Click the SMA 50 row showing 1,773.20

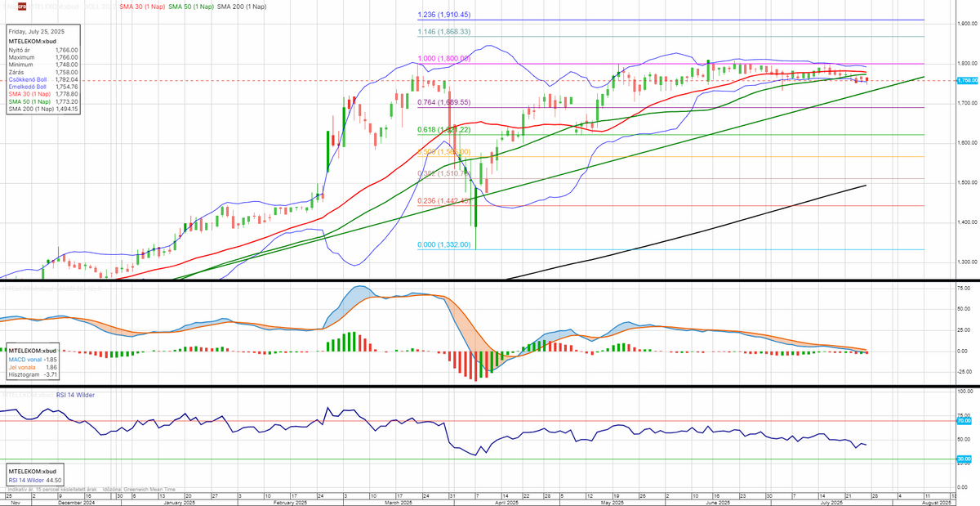pos(43,101)
